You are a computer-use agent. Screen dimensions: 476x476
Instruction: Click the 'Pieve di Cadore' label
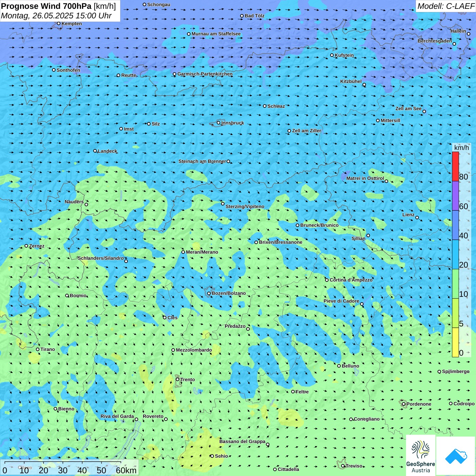tap(341, 301)
